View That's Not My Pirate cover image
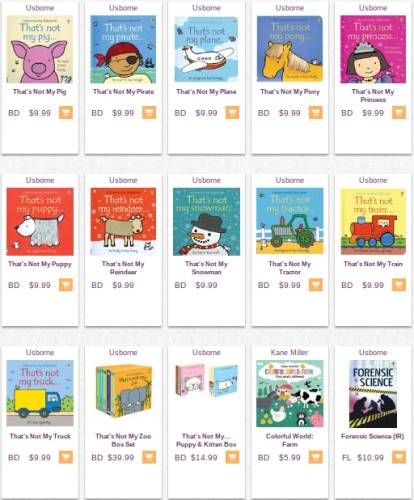 (x=123, y=49)
